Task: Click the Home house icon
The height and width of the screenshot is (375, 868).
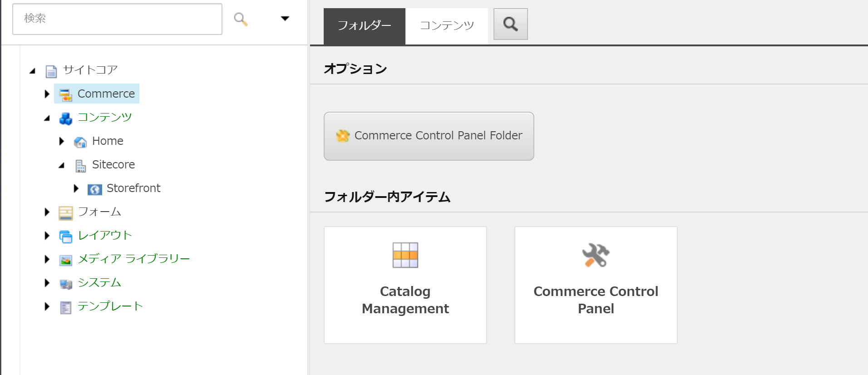Action: [80, 142]
